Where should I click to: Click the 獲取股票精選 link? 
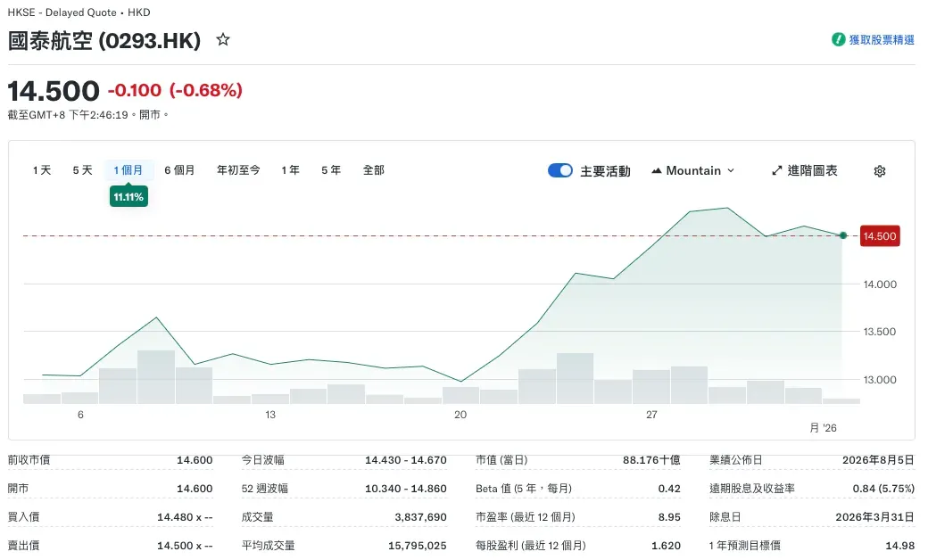(x=882, y=39)
